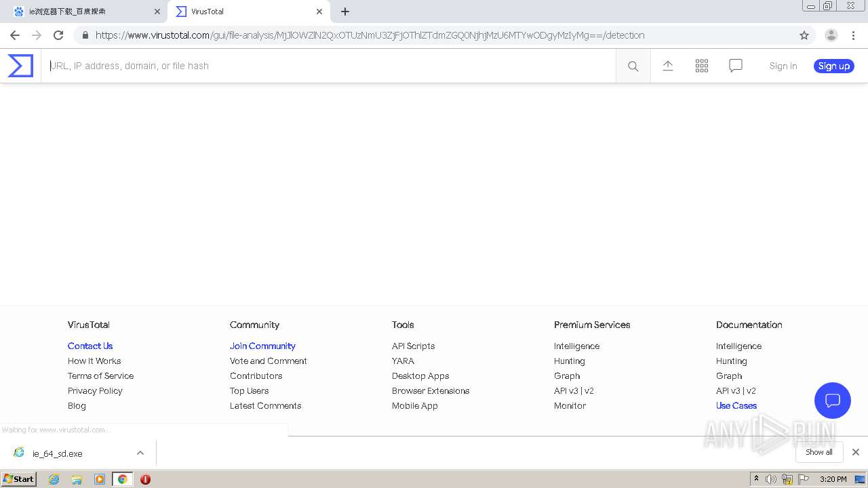Open Vote and Comment link
Viewport: 868px width, 488px height.
(269, 361)
